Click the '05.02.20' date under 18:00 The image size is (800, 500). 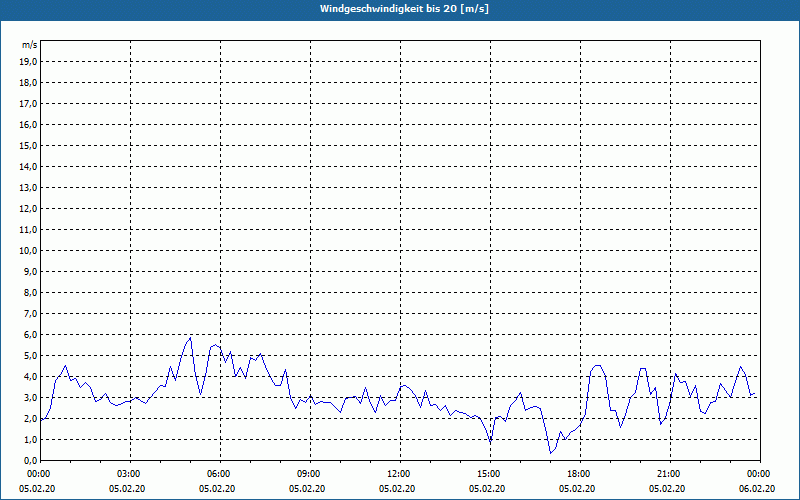coord(577,489)
